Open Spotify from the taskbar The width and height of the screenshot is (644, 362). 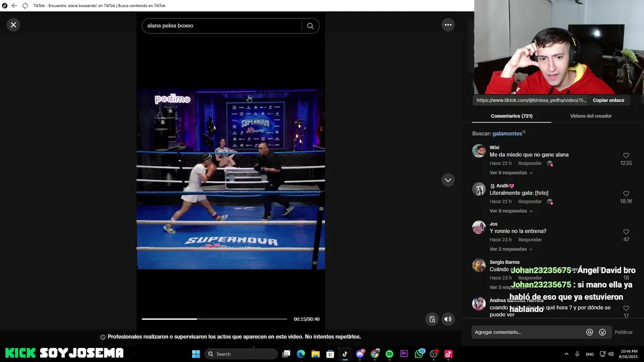point(389,354)
